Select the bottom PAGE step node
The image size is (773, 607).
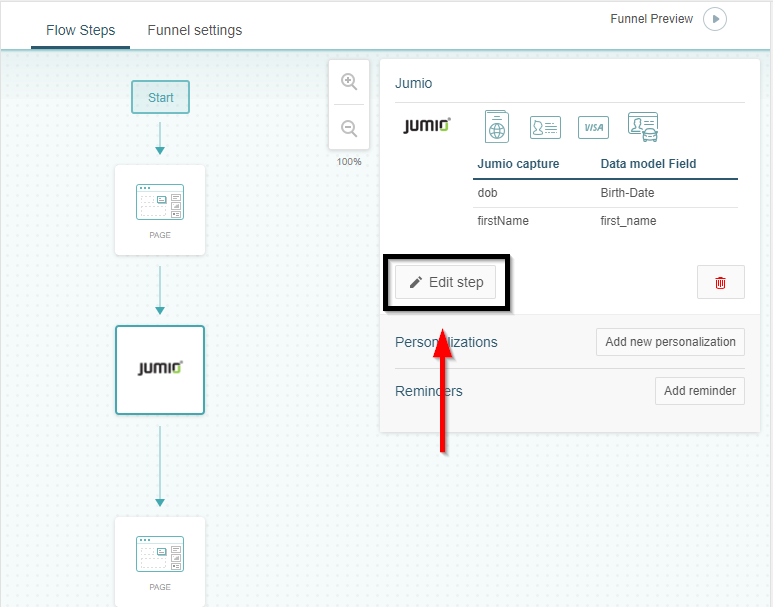160,562
